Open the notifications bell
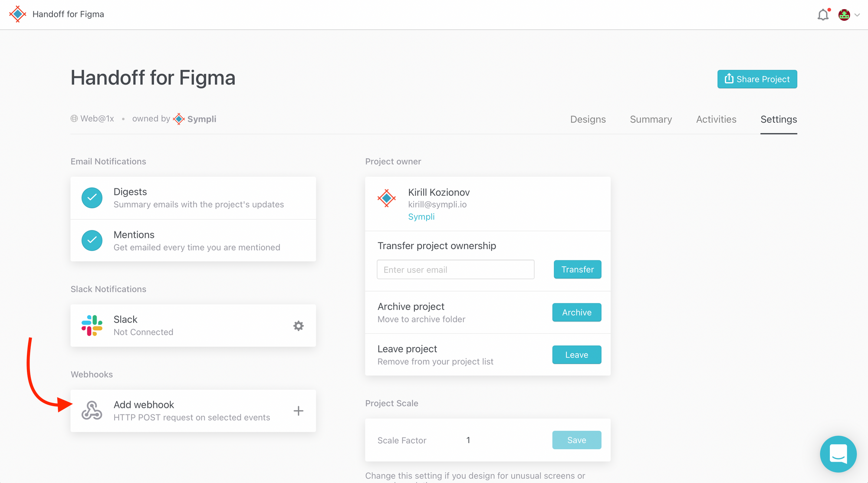Image resolution: width=868 pixels, height=483 pixels. [x=823, y=15]
